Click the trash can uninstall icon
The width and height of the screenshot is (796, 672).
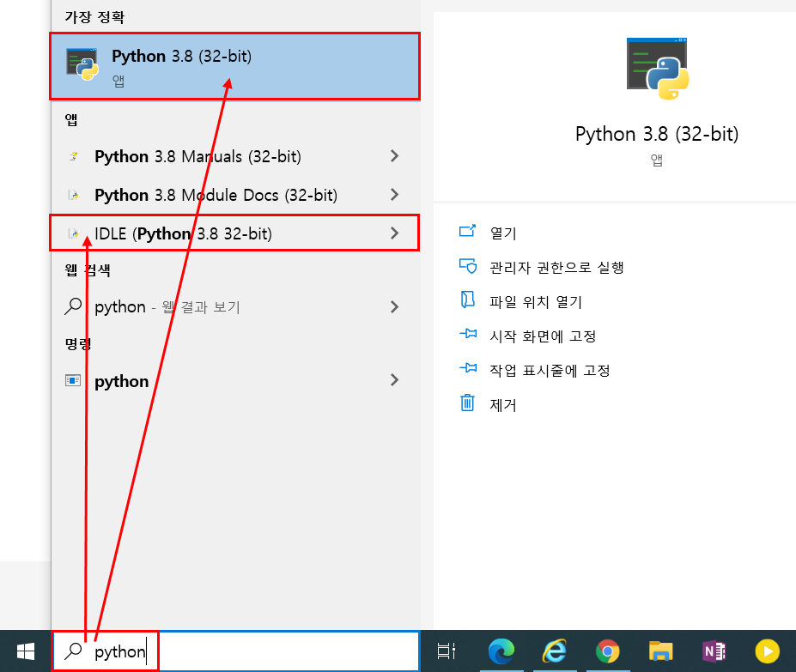(467, 403)
